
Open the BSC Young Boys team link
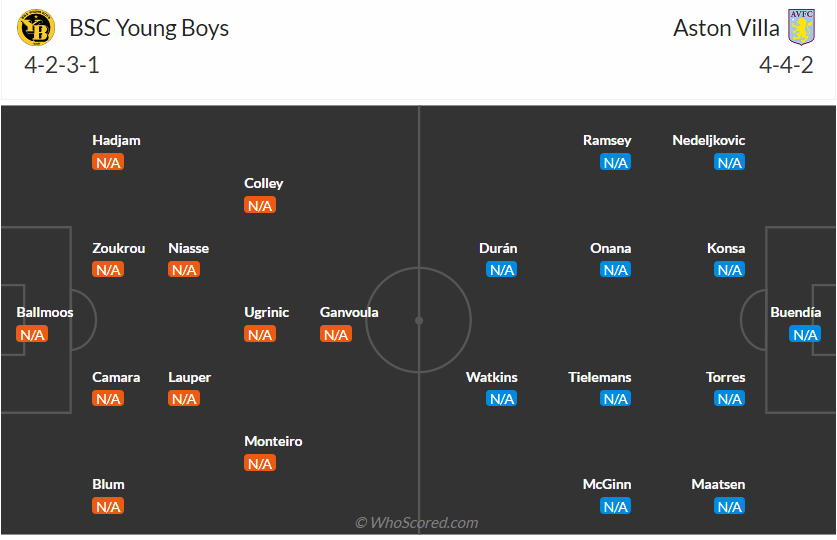[147, 28]
